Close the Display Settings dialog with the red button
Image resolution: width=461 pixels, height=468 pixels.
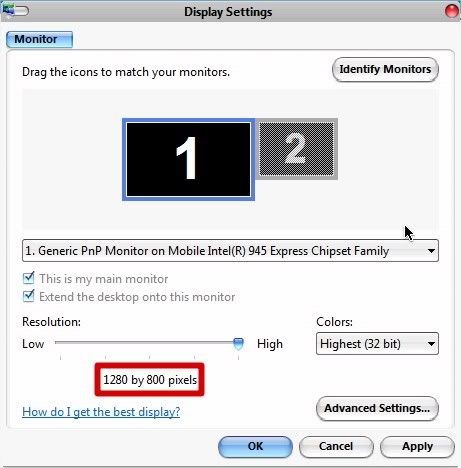click(452, 11)
